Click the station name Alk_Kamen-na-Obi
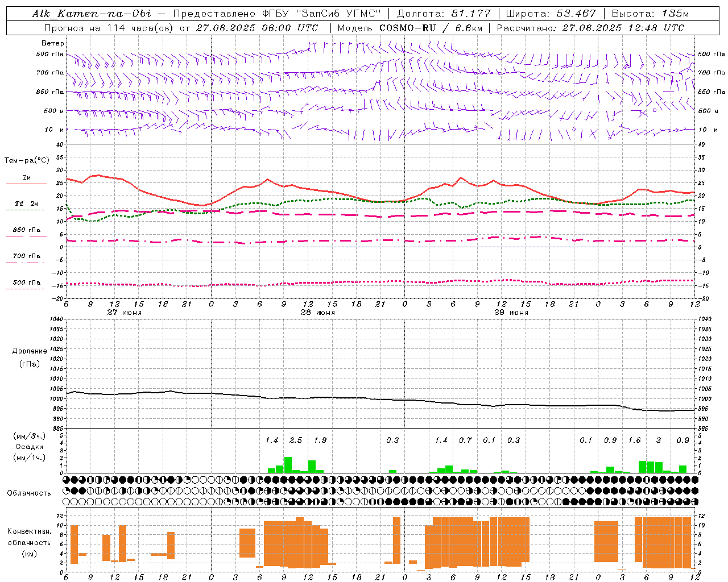The height and width of the screenshot is (582, 728). (x=92, y=14)
